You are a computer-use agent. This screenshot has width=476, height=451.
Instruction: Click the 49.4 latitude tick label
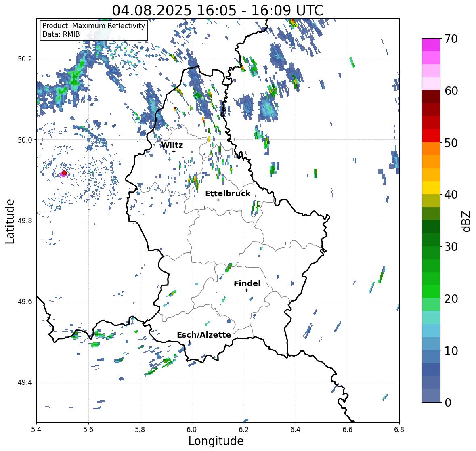coord(25,382)
